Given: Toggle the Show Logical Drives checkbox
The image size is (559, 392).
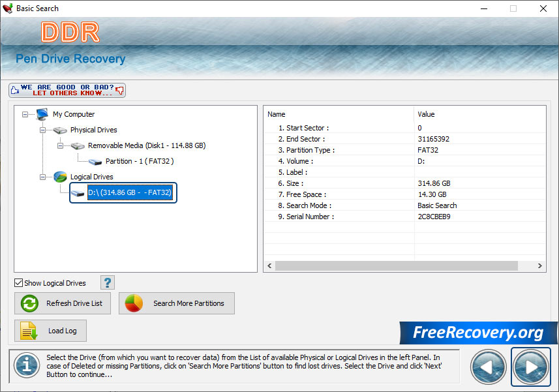Looking at the screenshot, I should (18, 283).
